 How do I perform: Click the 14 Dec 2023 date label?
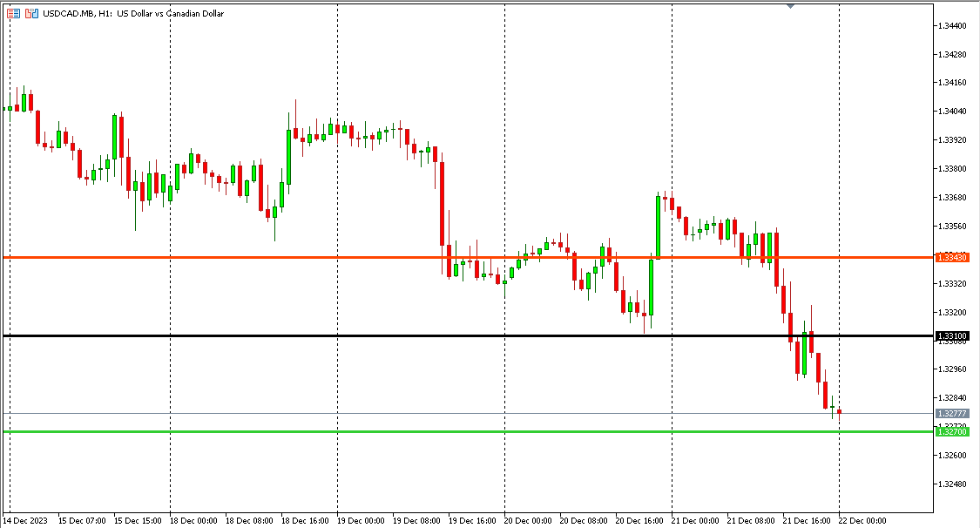pyautogui.click(x=26, y=520)
